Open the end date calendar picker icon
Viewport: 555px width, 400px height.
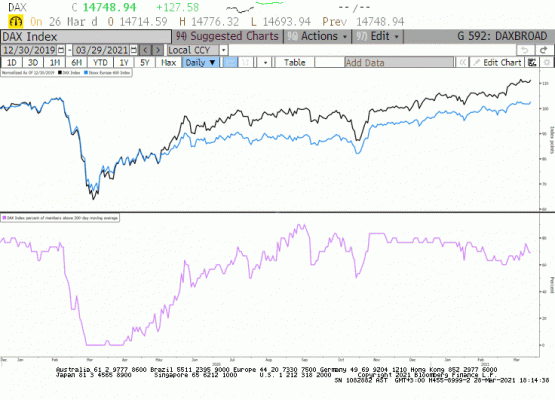(x=134, y=50)
